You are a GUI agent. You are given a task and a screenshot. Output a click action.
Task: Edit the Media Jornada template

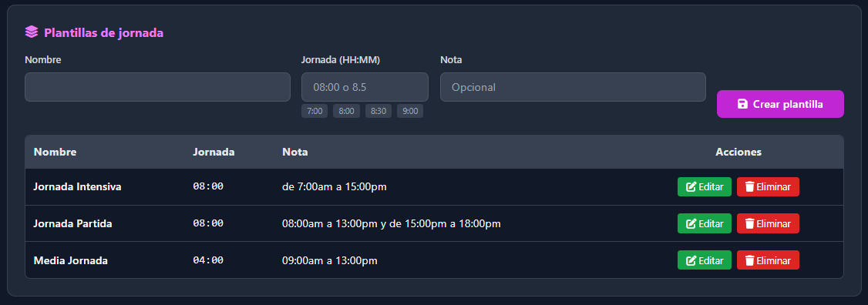click(704, 260)
